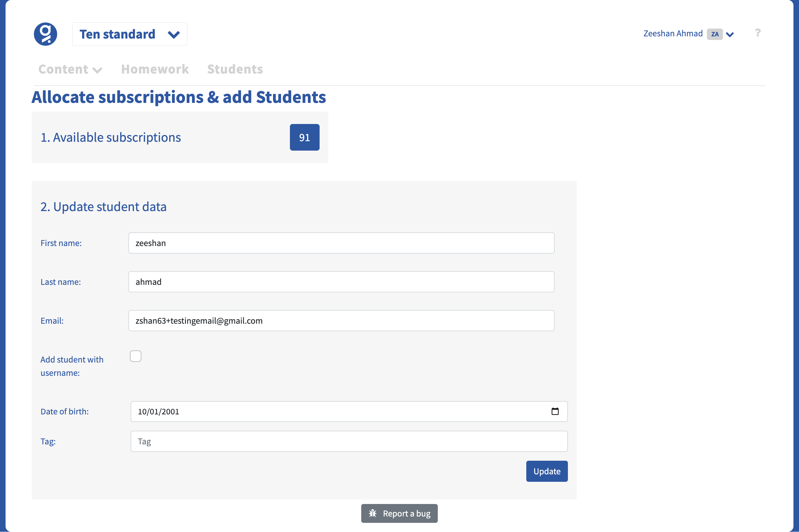The height and width of the screenshot is (532, 799).
Task: Enable the Add student with username checkbox
Action: coord(136,356)
